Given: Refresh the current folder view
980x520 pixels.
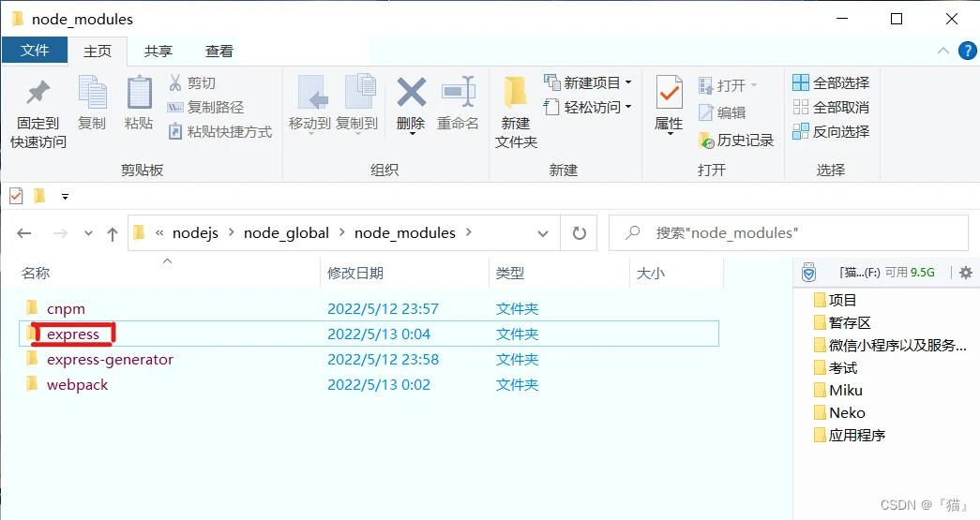Looking at the screenshot, I should [579, 233].
